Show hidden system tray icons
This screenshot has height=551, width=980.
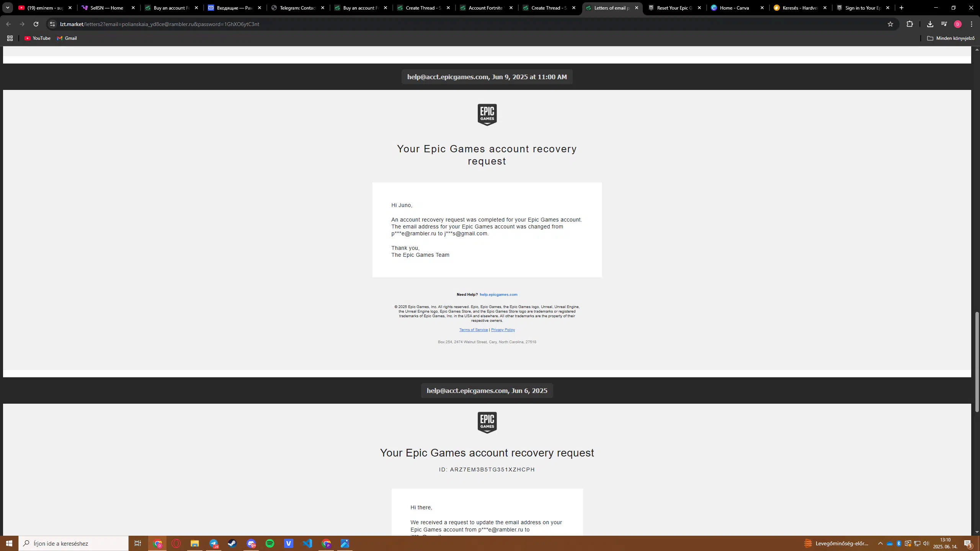(880, 543)
